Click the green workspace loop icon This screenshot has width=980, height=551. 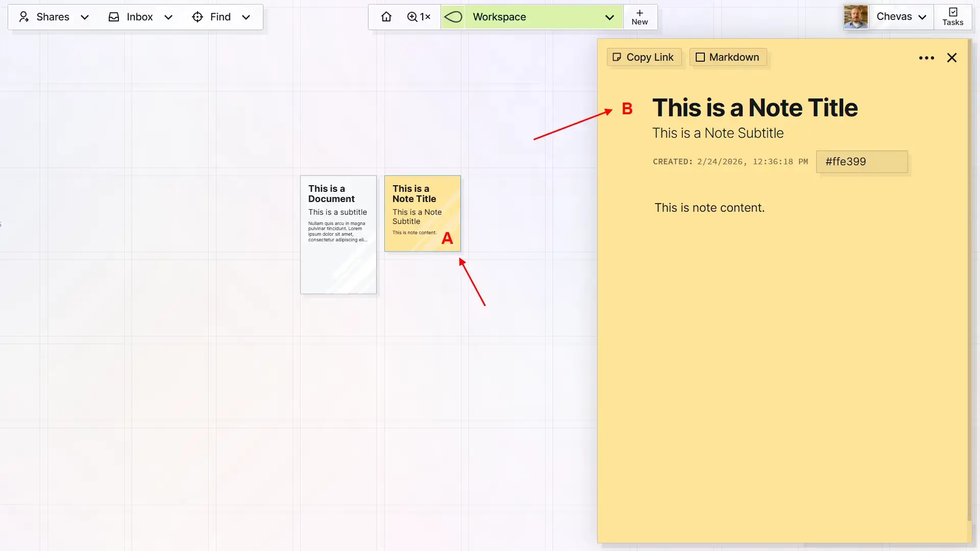pyautogui.click(x=453, y=17)
